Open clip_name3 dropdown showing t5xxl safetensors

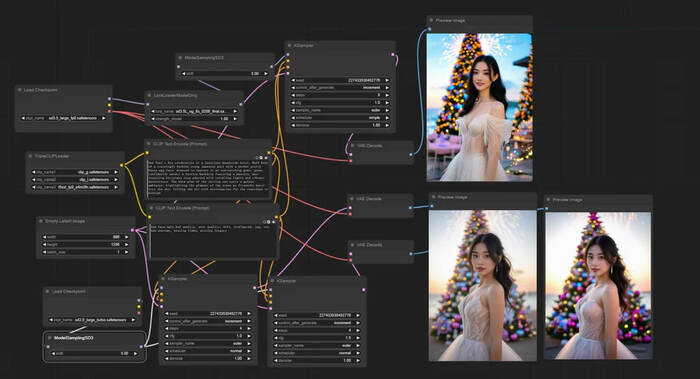pyautogui.click(x=75, y=187)
